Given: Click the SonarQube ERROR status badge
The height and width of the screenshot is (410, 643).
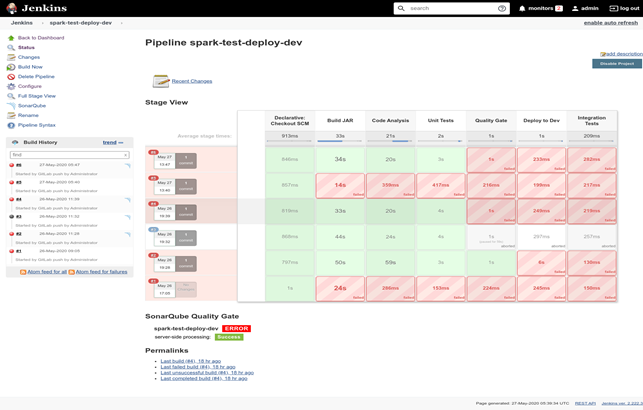Looking at the screenshot, I should coord(237,328).
